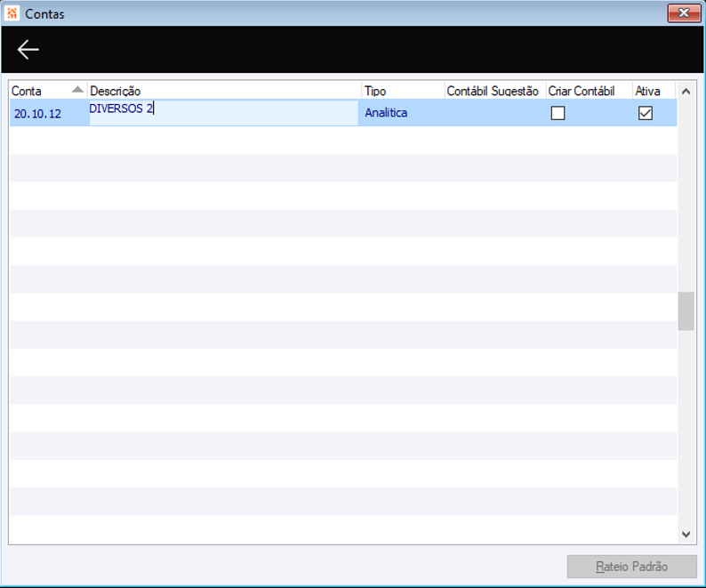Sort by the Conta column header
The height and width of the screenshot is (588, 706).
[x=48, y=91]
